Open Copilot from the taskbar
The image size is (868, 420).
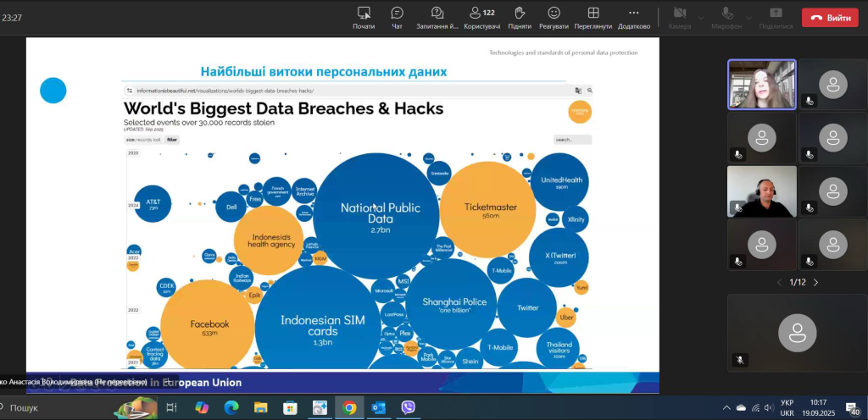[x=202, y=408]
